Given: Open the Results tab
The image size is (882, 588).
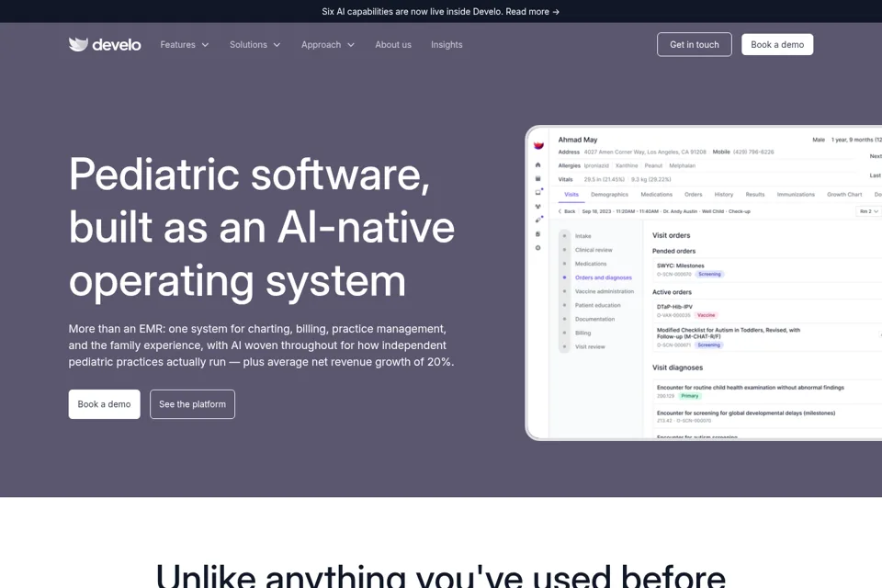Looking at the screenshot, I should [755, 195].
